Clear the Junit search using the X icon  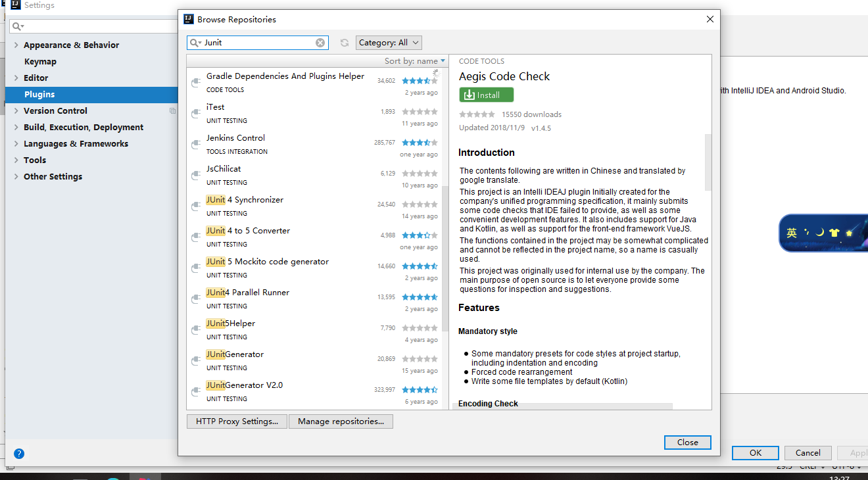320,42
